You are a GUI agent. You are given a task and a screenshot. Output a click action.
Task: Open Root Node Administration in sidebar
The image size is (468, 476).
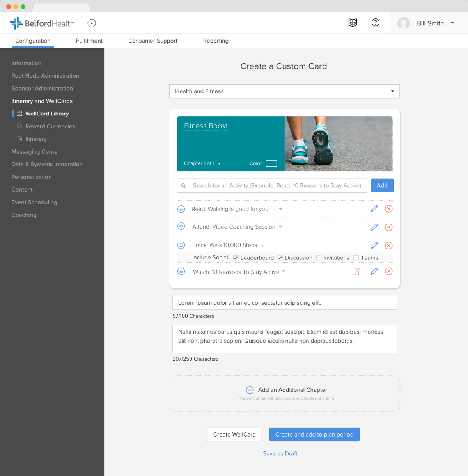point(45,76)
